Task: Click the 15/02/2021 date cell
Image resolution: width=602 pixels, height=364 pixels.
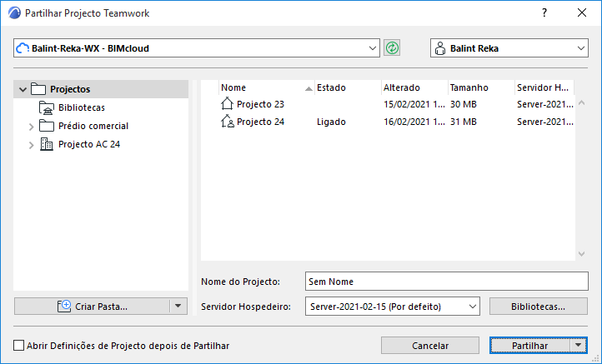Action: pyautogui.click(x=414, y=104)
